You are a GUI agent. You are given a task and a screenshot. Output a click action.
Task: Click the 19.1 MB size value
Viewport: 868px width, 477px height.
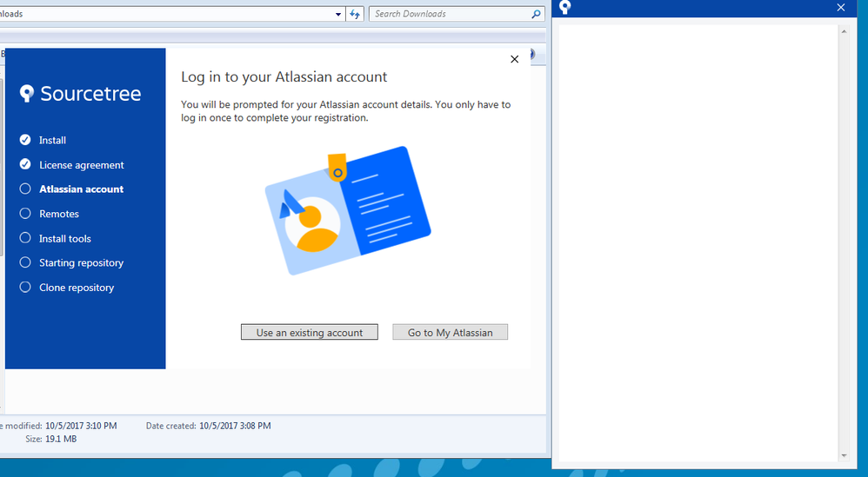(x=61, y=439)
